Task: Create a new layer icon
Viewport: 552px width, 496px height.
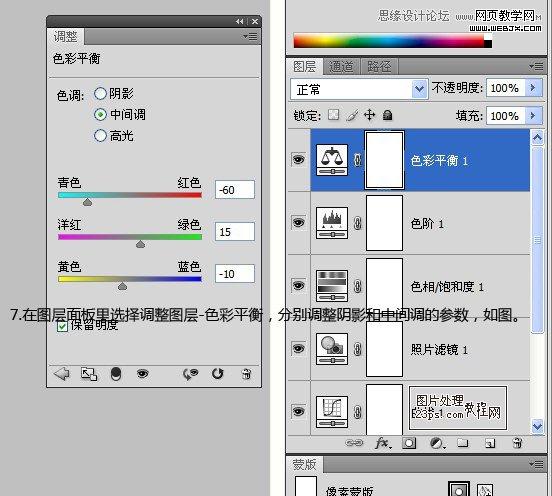Action: tap(490, 443)
